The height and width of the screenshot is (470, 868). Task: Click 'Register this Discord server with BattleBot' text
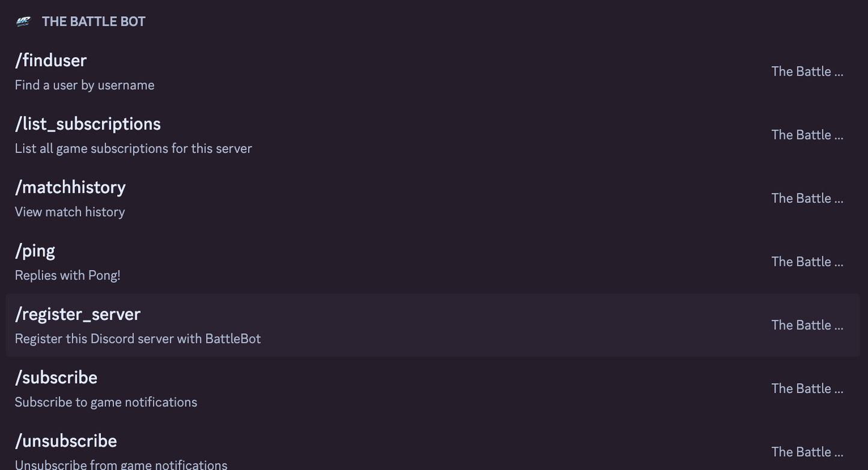pyautogui.click(x=138, y=339)
